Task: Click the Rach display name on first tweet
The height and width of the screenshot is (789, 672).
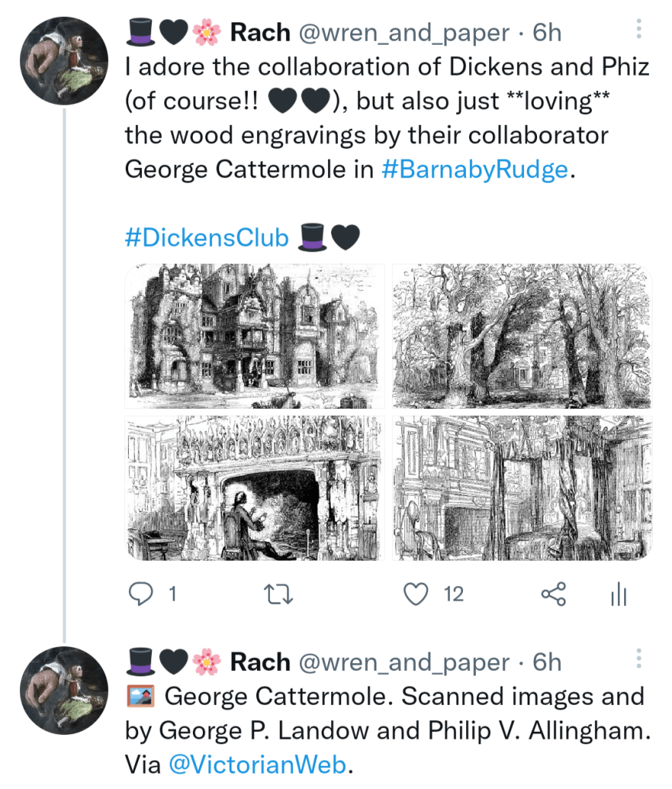Action: click(x=261, y=33)
